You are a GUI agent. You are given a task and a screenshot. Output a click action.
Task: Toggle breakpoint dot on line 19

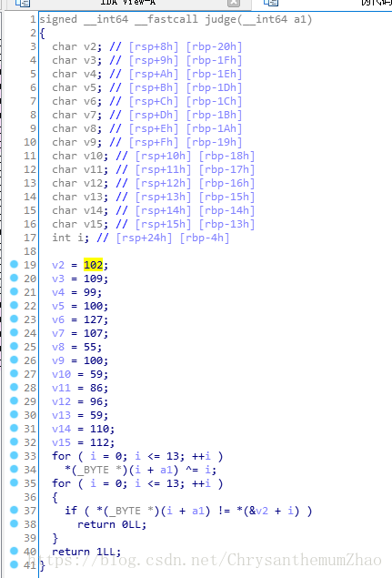click(14, 264)
